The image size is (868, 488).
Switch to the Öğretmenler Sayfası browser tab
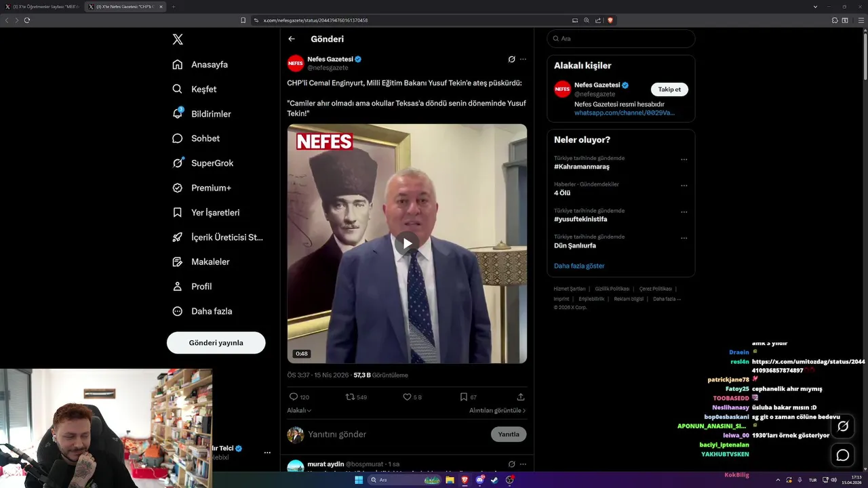coord(43,7)
